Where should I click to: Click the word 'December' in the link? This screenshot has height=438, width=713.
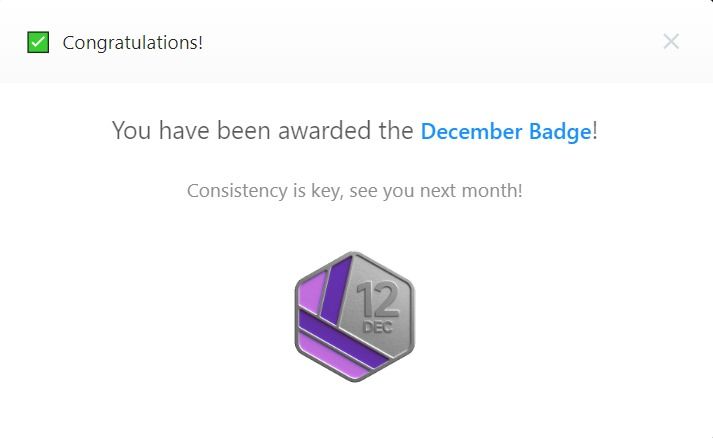click(x=471, y=131)
